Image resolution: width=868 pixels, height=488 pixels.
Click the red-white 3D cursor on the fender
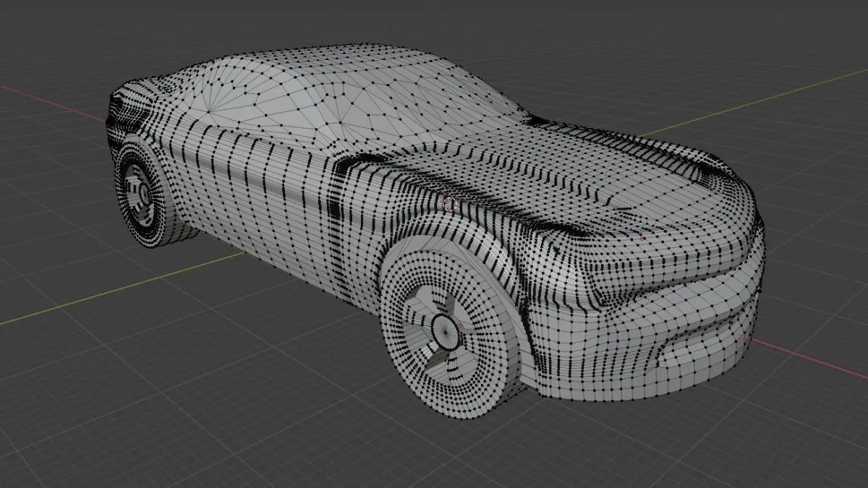tap(451, 205)
